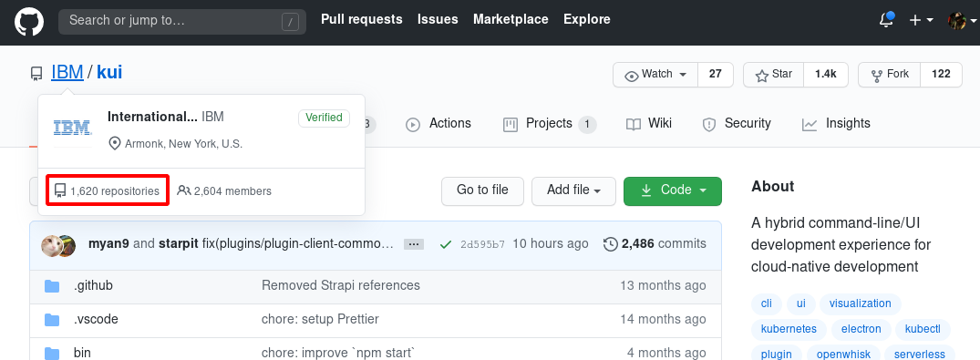This screenshot has height=360, width=980.
Task: Open notifications bell
Action: (x=886, y=21)
